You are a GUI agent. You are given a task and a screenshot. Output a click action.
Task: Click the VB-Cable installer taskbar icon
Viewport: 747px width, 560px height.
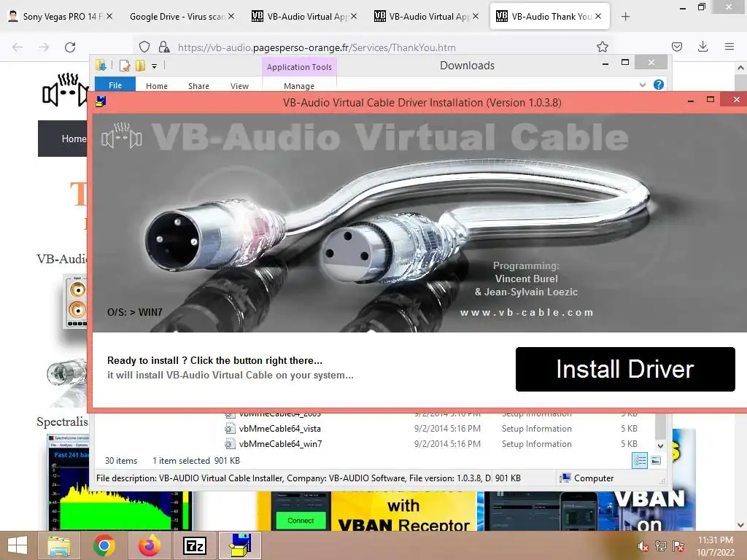[x=240, y=545]
